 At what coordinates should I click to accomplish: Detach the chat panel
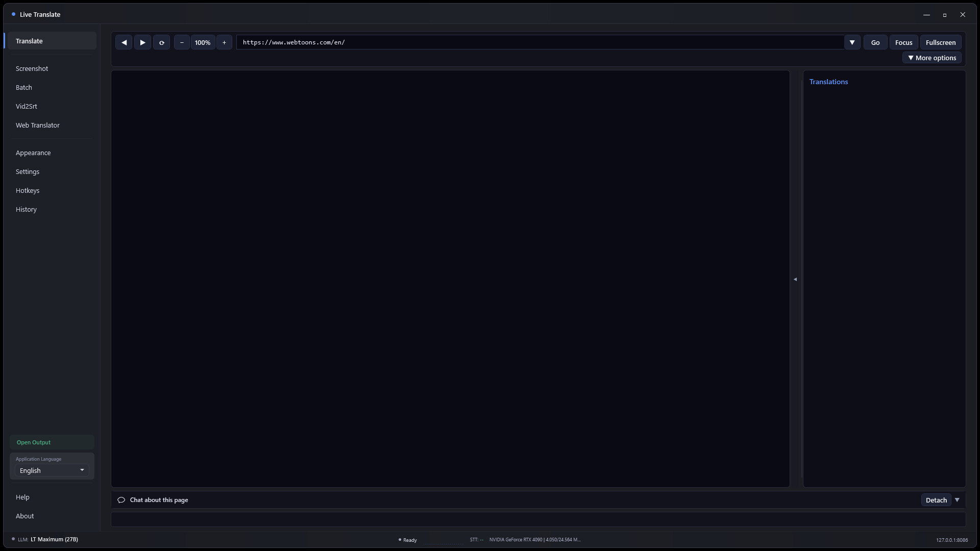pyautogui.click(x=936, y=500)
